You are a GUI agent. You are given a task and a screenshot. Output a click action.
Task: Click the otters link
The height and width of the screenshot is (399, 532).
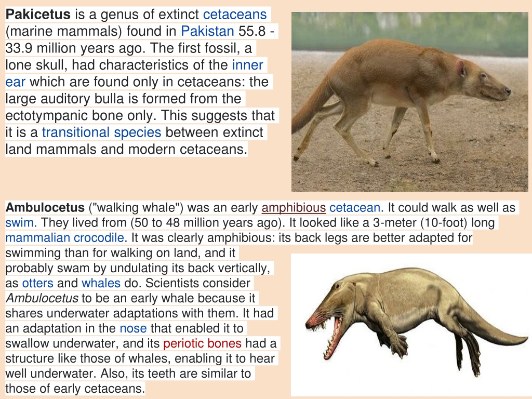(x=37, y=283)
